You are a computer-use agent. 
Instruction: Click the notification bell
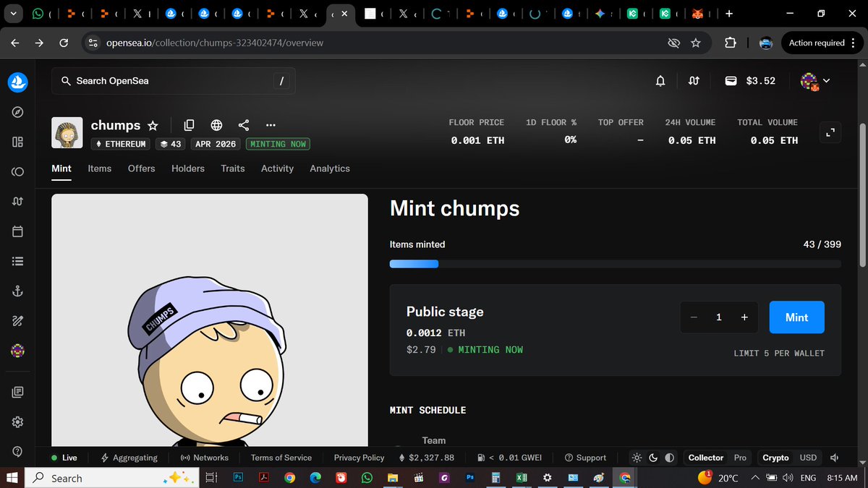click(660, 81)
